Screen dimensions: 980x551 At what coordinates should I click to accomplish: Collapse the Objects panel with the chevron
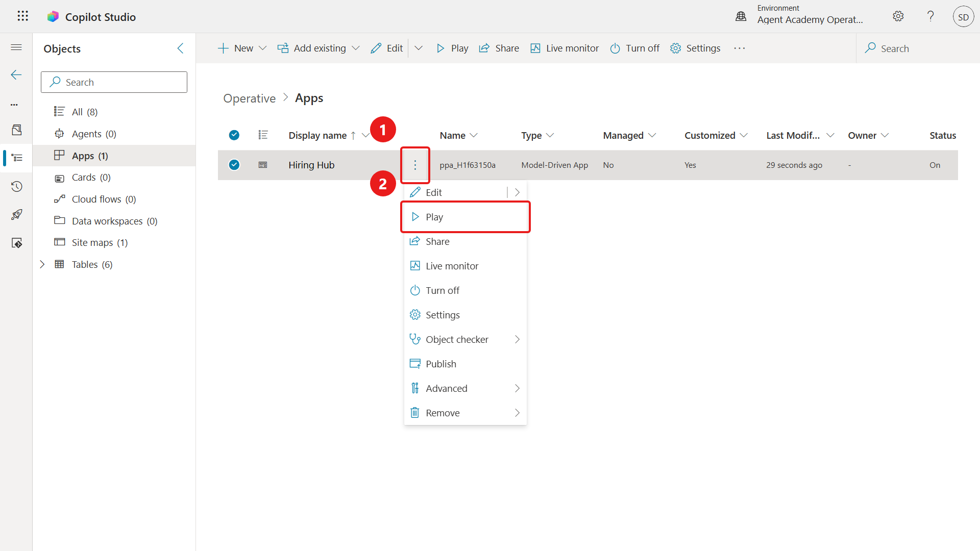pyautogui.click(x=180, y=48)
